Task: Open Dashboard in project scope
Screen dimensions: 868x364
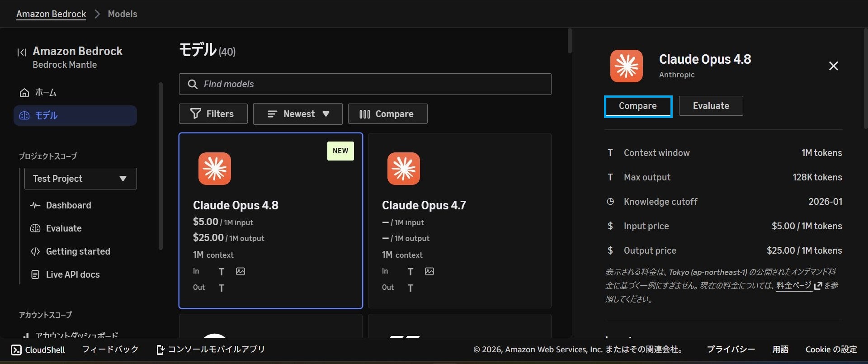Action: click(x=68, y=205)
